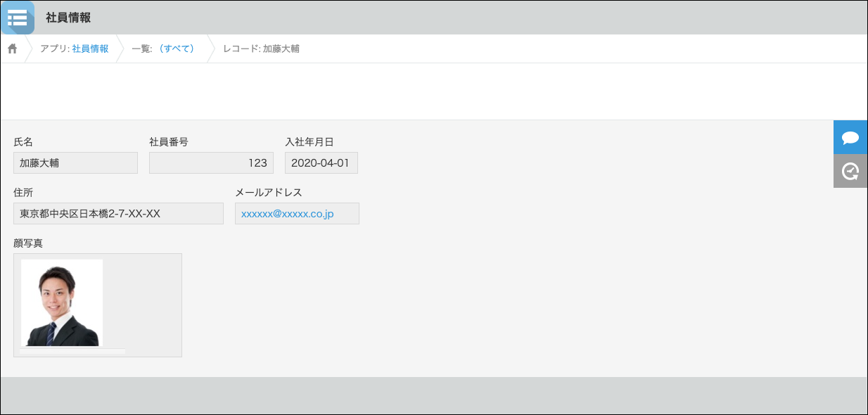Screen dimensions: 868x415
Task: Click the 住所 field label
Action: (23, 192)
